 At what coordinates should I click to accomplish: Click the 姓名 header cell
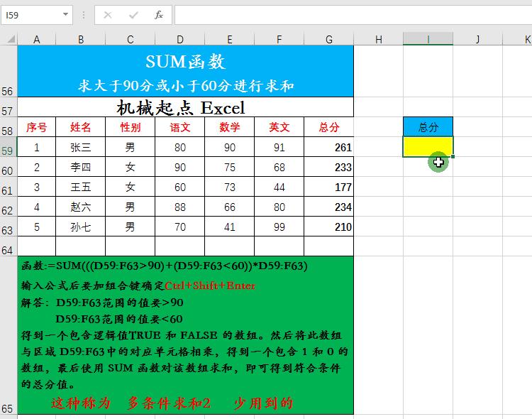(x=81, y=127)
